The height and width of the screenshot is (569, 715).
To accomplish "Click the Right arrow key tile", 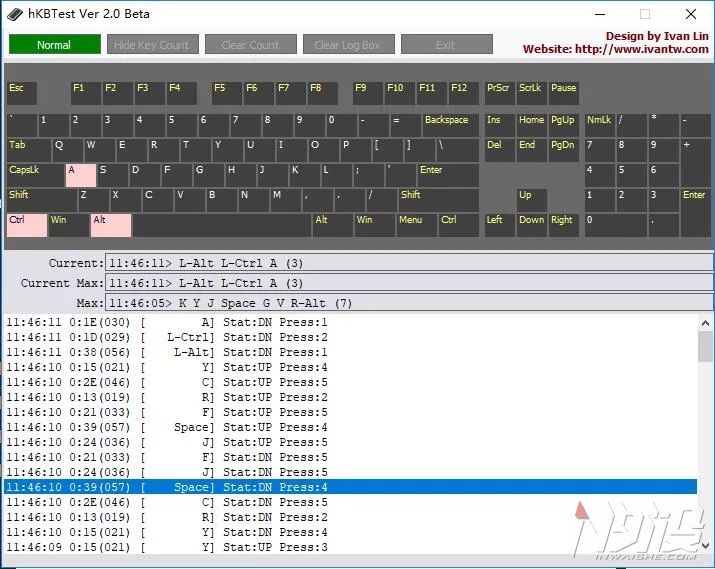I will pyautogui.click(x=564, y=225).
